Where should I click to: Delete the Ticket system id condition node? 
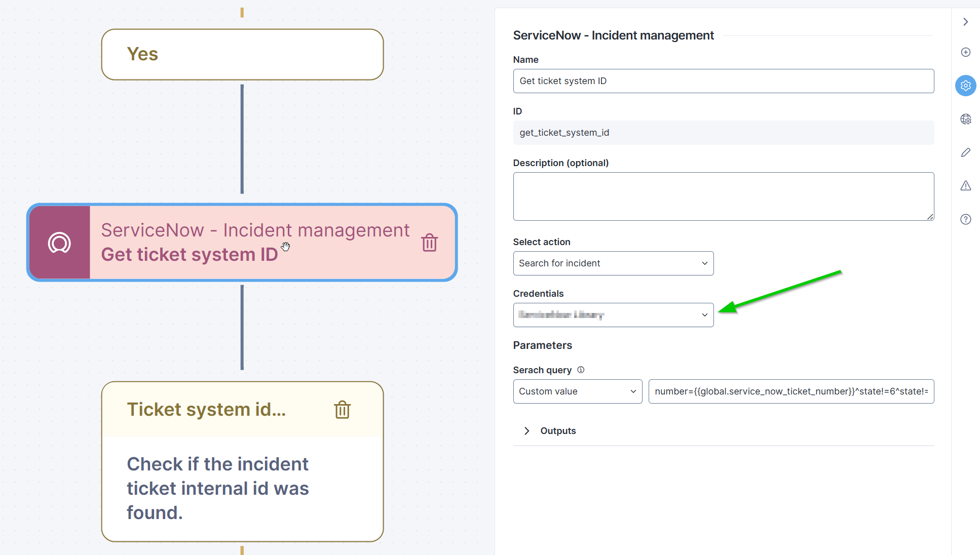342,410
